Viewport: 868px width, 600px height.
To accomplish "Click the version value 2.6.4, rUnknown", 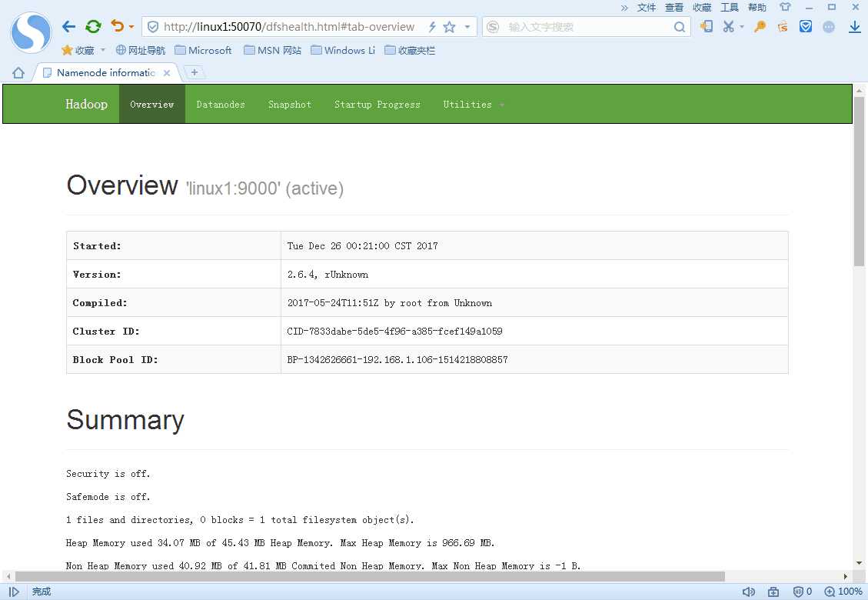I will (x=328, y=275).
